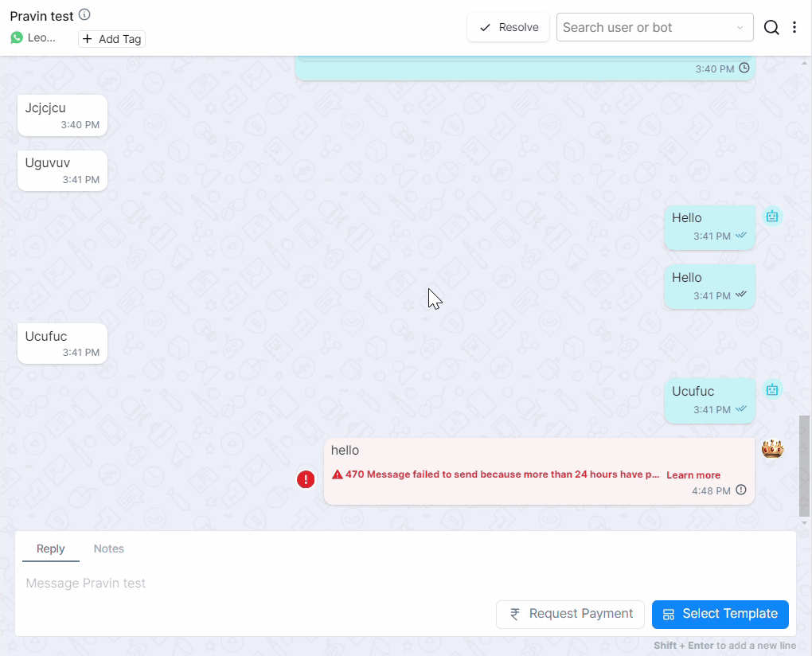The width and height of the screenshot is (812, 656).
Task: Follow the Learn more link
Action: click(693, 475)
